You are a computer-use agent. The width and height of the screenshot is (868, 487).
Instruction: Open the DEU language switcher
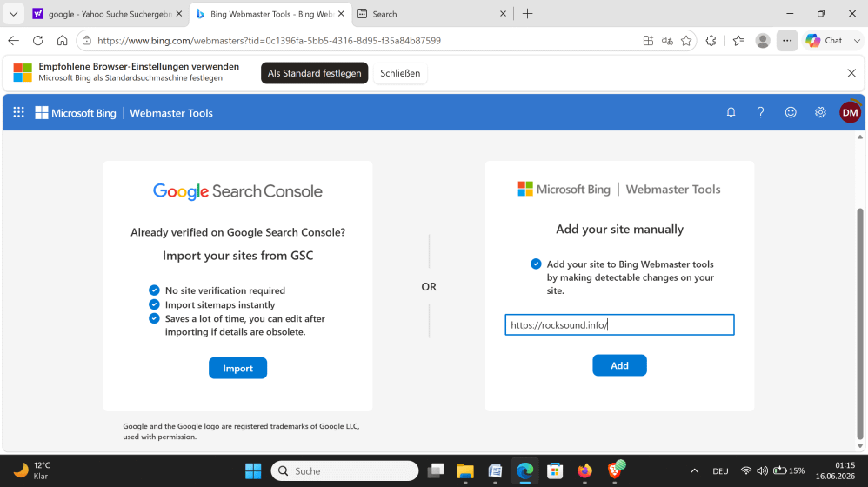tap(720, 471)
